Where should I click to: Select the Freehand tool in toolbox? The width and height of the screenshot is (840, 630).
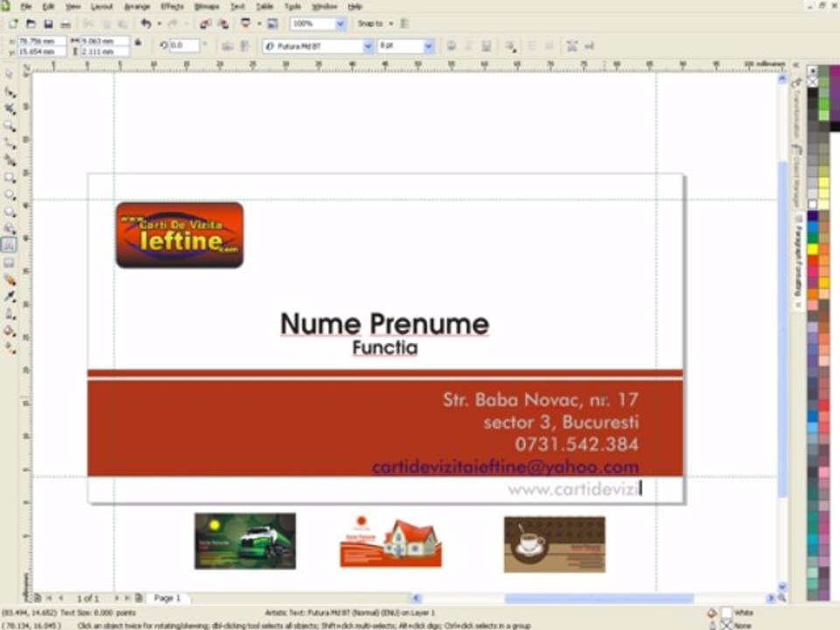pos(9,143)
